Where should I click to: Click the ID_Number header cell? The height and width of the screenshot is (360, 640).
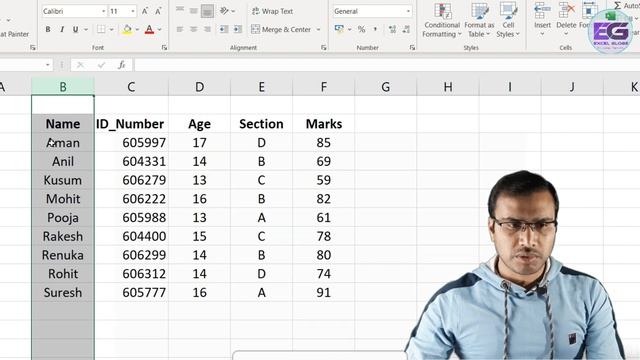(131, 124)
